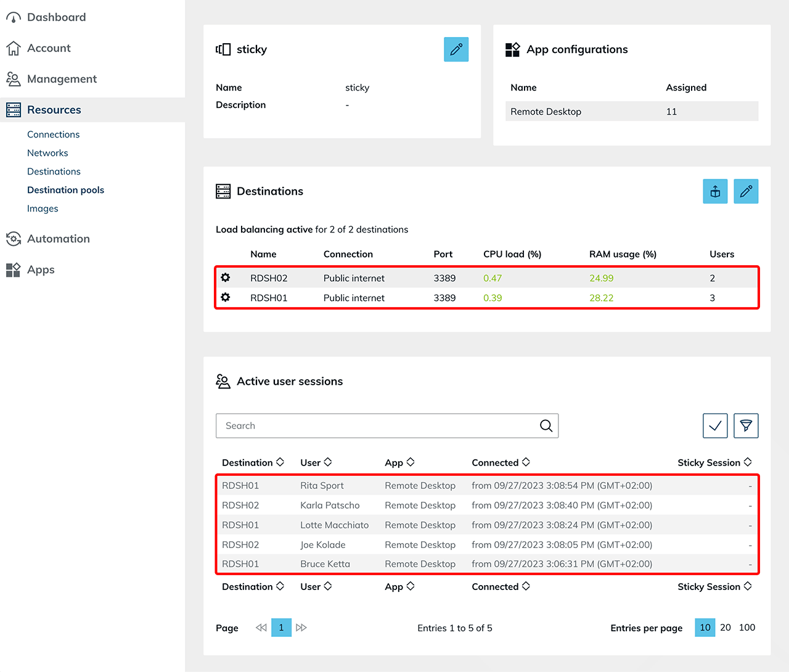Open the Connections link under Resources
The width and height of the screenshot is (789, 672).
[x=53, y=134]
